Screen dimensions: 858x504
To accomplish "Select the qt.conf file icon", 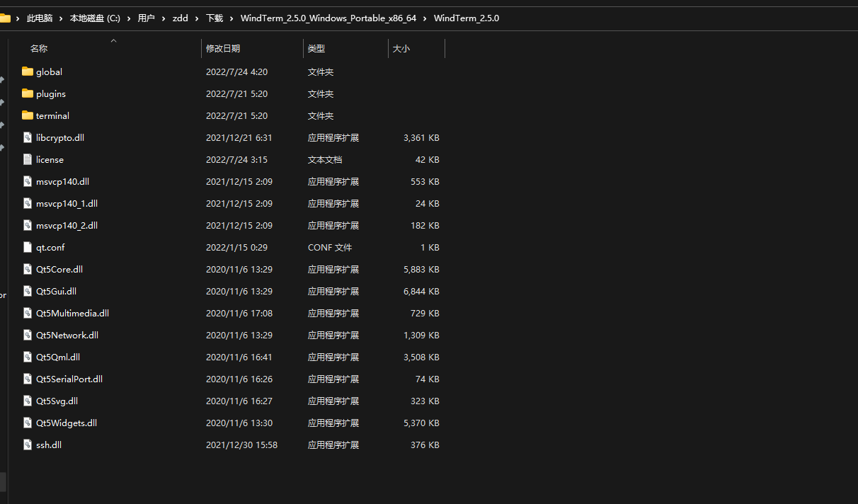I will click(27, 247).
